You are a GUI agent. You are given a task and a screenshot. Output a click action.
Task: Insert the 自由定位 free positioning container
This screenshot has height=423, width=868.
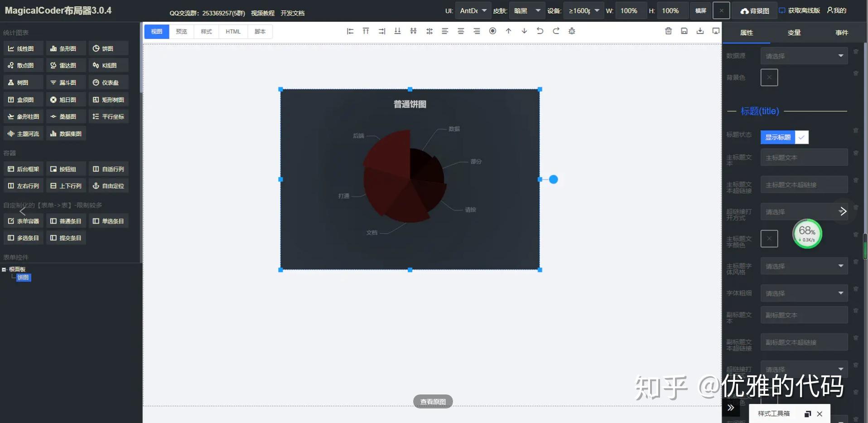click(x=108, y=185)
